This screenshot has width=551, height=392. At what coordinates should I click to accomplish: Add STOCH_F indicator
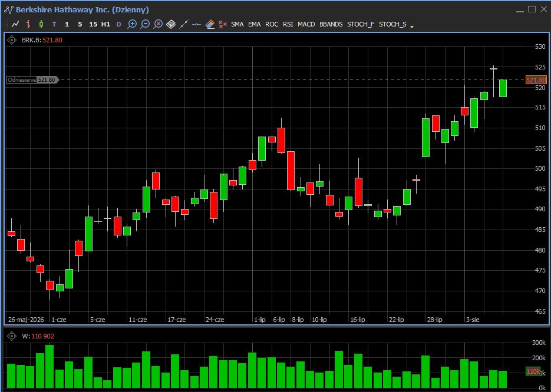[361, 24]
